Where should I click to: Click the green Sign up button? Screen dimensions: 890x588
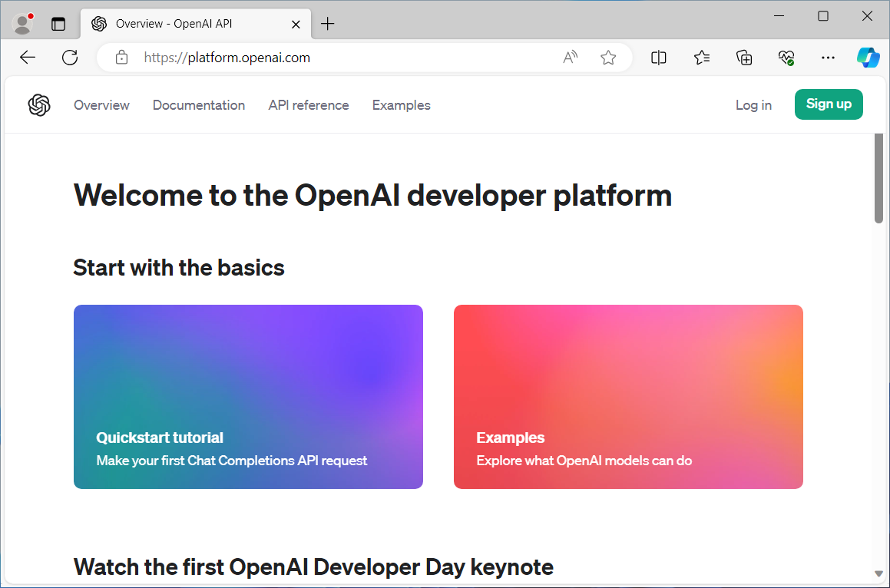point(829,104)
